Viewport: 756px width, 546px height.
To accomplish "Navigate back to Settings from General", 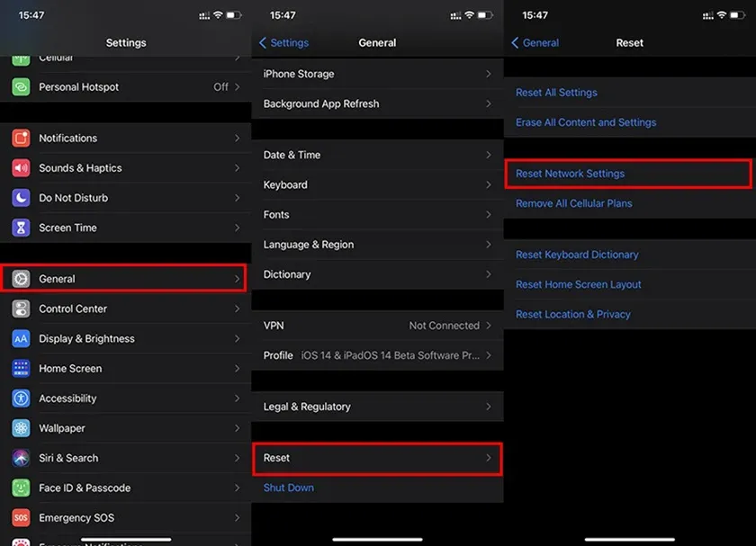I will coord(285,42).
